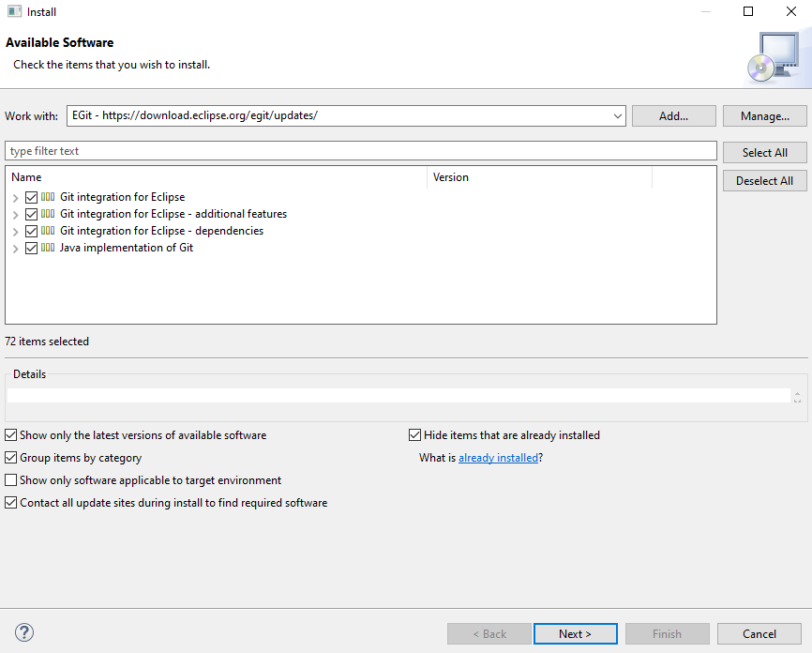The image size is (812, 653).
Task: Click the Next > button
Action: click(576, 634)
